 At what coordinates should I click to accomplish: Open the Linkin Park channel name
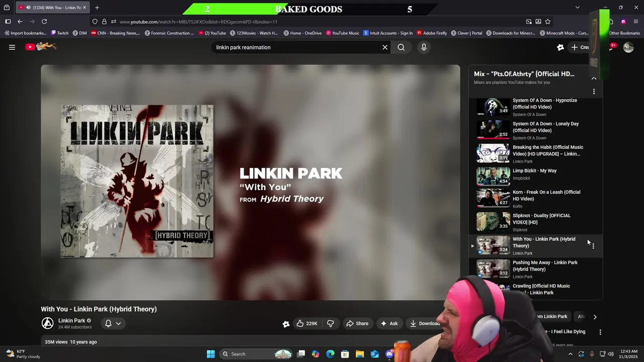pyautogui.click(x=71, y=320)
